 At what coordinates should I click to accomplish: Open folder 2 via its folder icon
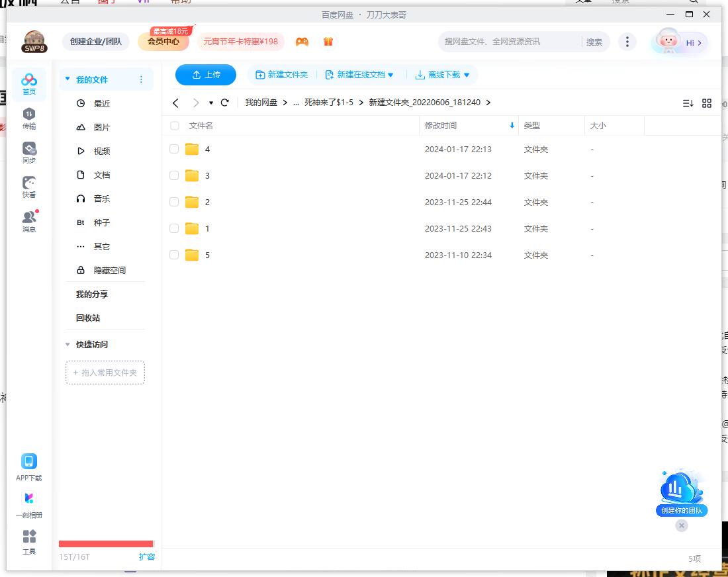click(192, 202)
